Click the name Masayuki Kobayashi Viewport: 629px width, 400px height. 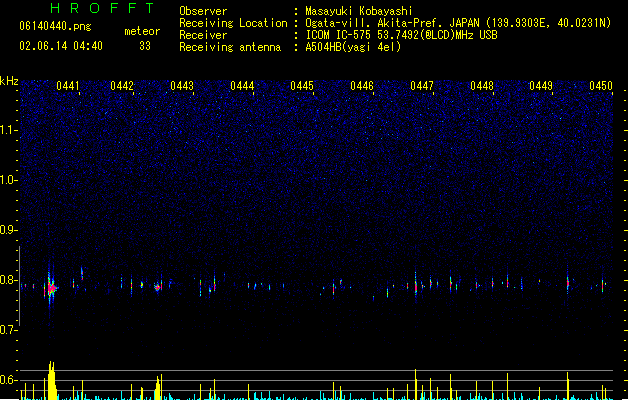(x=359, y=11)
